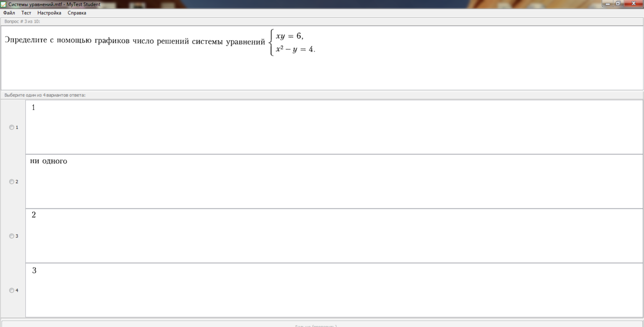Maximize the MyTest Student window
644x327 pixels.
tap(618, 3)
